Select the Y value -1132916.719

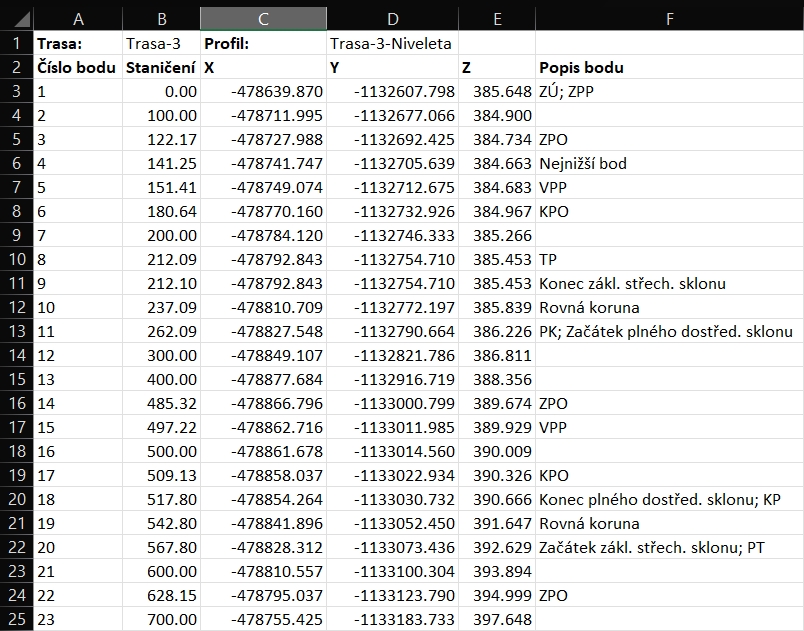click(391, 380)
